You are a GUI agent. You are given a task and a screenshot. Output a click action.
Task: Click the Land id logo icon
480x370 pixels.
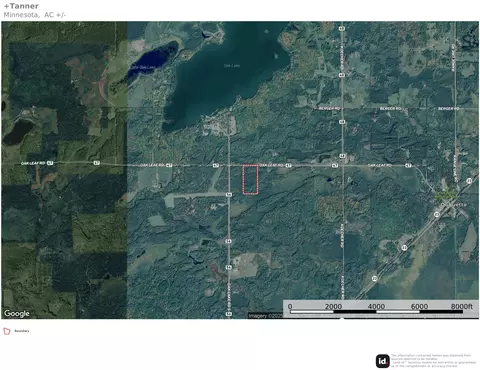click(x=383, y=361)
